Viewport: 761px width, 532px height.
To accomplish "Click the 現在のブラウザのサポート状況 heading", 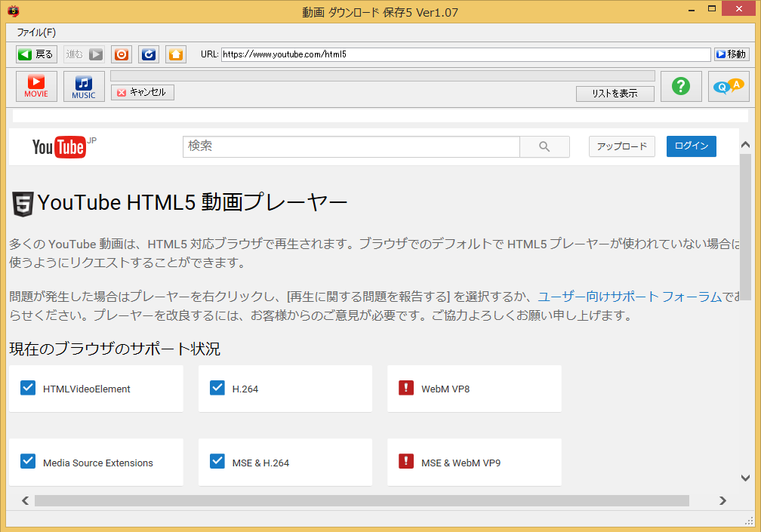I will coord(115,349).
